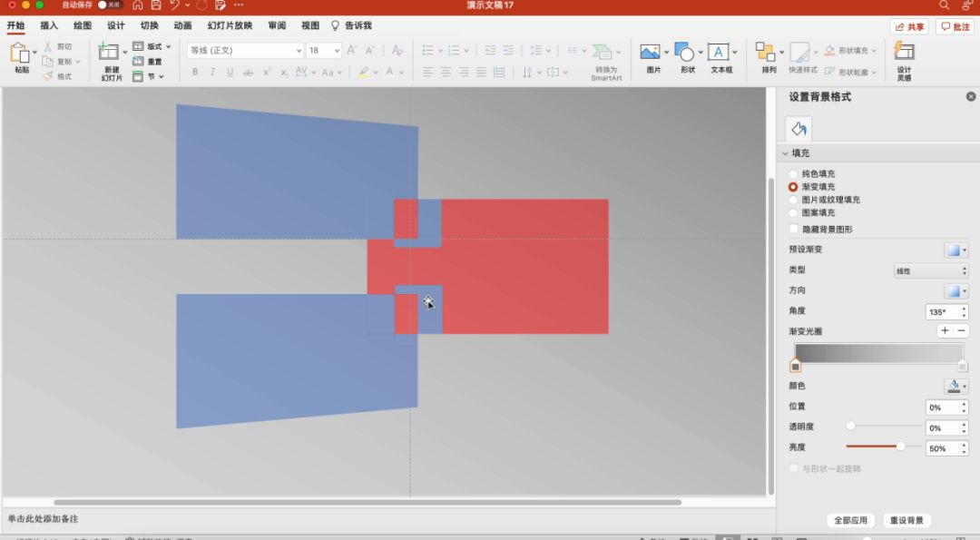Viewport: 980px width, 540px height.
Task: Click the Apply to All button
Action: (850, 520)
